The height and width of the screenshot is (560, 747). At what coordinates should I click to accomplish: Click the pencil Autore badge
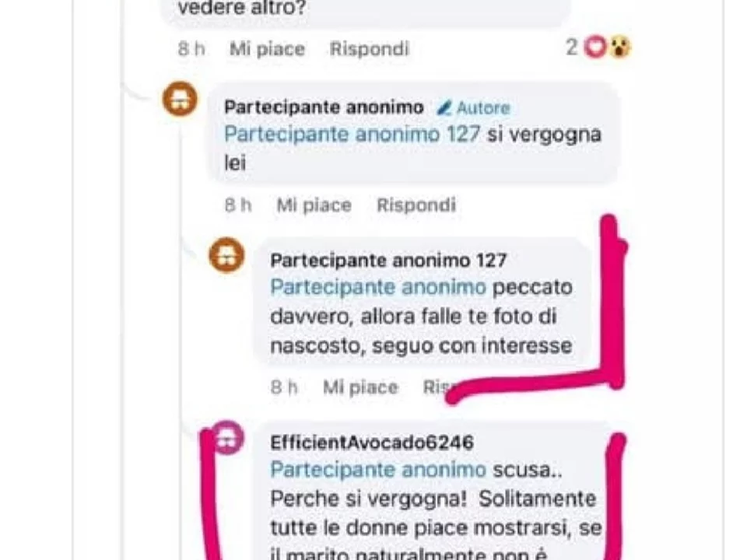point(474,108)
